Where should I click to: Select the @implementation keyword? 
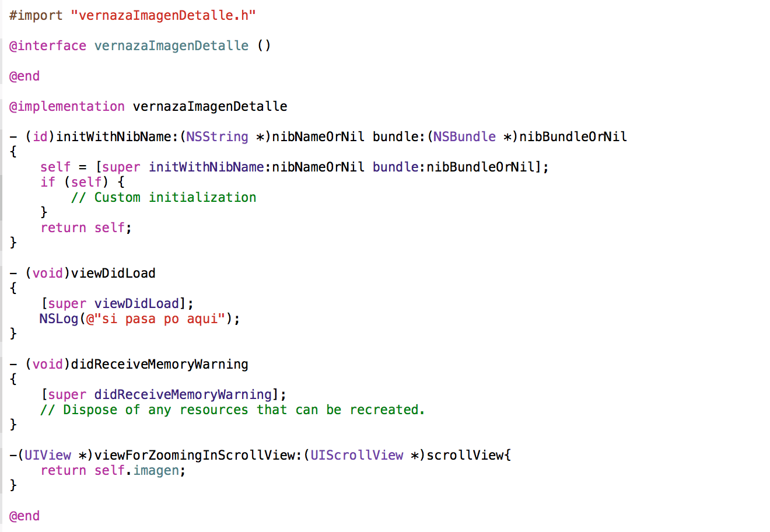pyautogui.click(x=67, y=106)
